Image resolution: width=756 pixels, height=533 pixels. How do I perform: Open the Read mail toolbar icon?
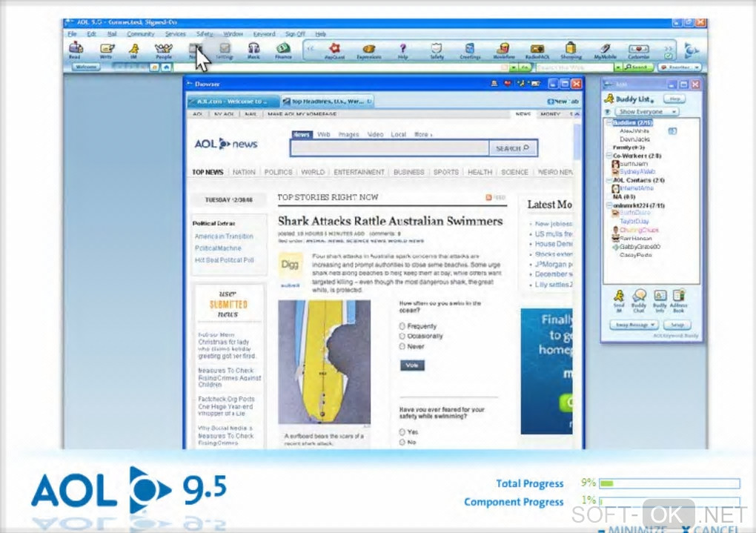[75, 50]
